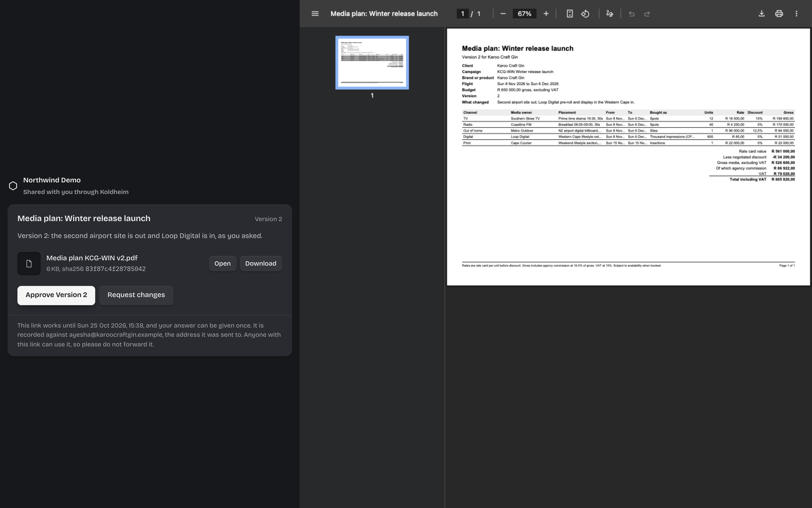Screen dimensions: 812x508
Task: Click the Download button for the attachment
Action: (261, 264)
